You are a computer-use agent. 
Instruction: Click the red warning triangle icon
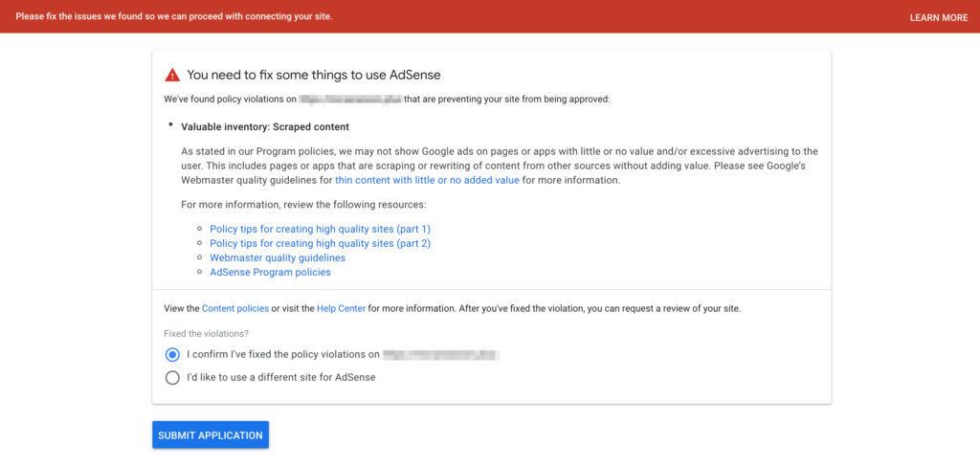tap(172, 75)
